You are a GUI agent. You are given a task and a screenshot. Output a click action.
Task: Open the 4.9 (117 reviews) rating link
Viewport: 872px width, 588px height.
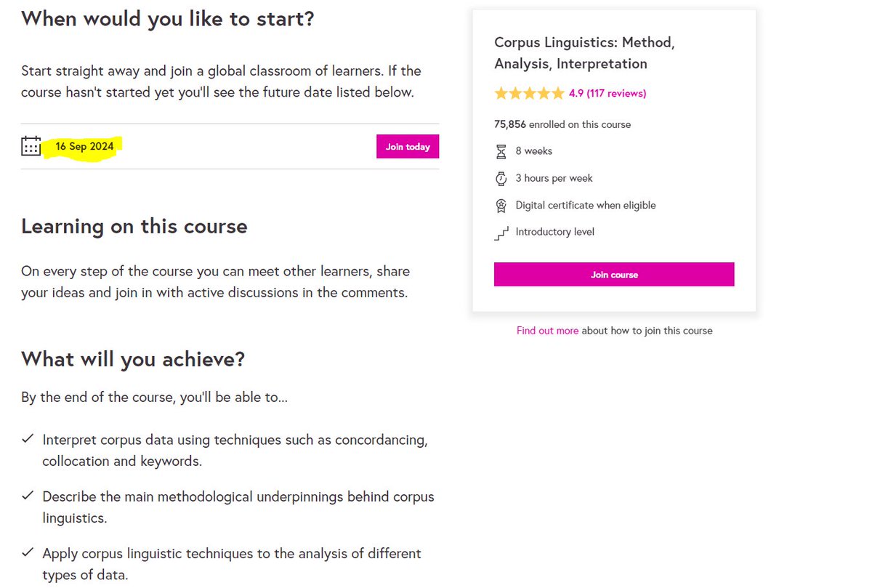[607, 93]
